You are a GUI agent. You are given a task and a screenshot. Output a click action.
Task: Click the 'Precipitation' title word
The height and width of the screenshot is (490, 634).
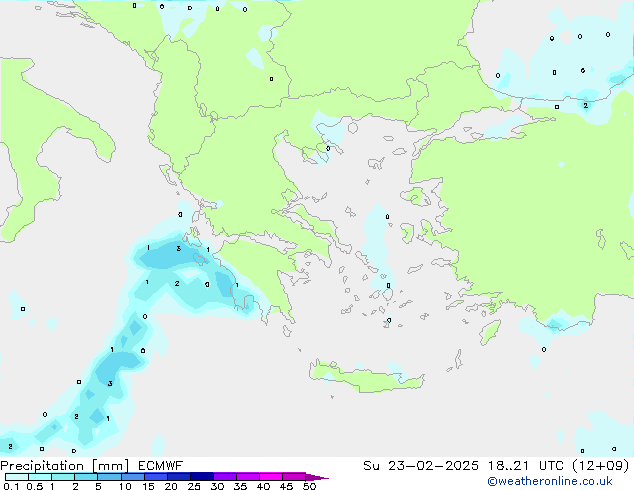(42, 466)
